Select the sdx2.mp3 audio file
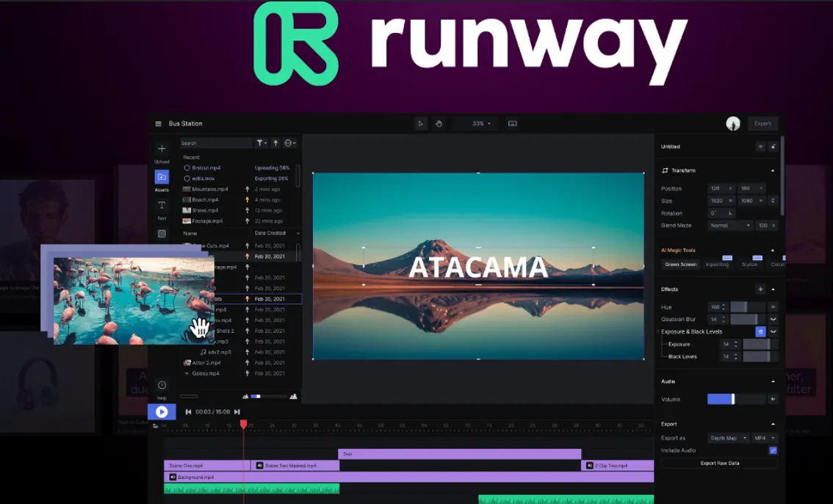This screenshot has width=833, height=504. click(219, 352)
